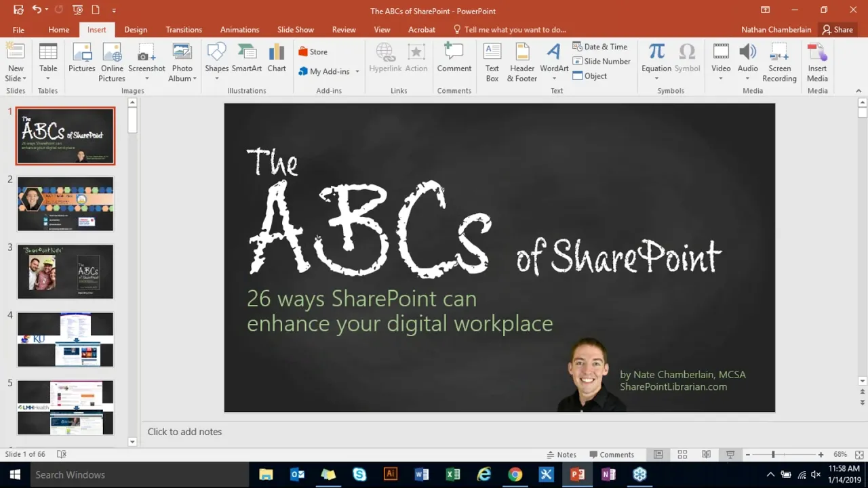Insert a Text Box
Screen dimensions: 868x488
point(492,62)
